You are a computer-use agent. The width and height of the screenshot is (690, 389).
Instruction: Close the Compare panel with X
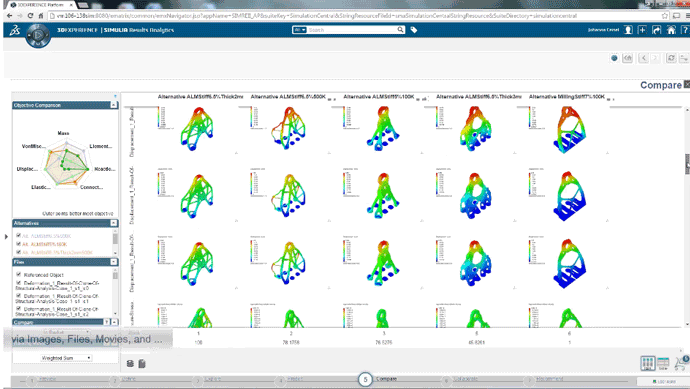(x=687, y=84)
